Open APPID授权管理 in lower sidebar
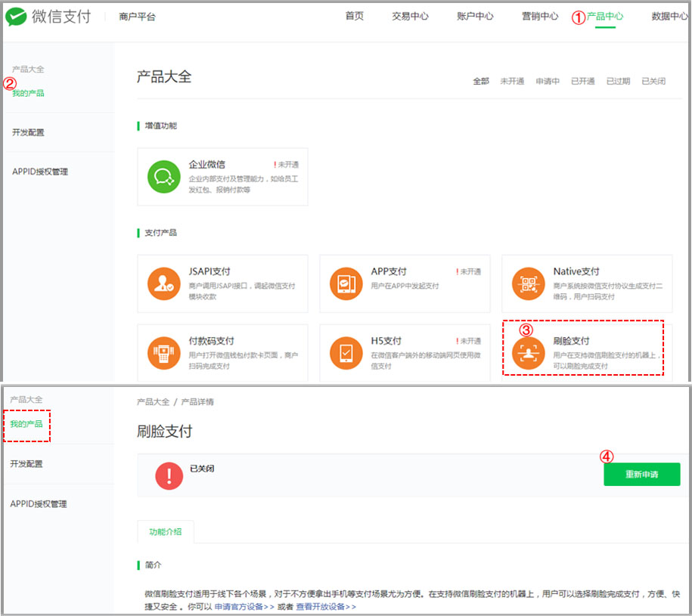This screenshot has width=692, height=616. click(39, 504)
